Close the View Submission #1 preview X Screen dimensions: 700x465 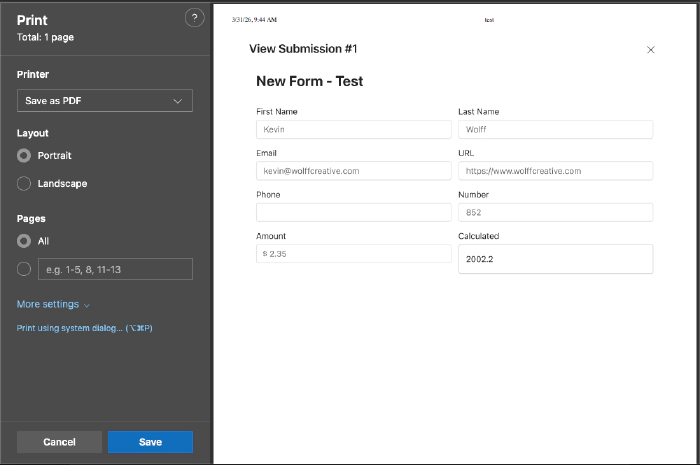650,50
